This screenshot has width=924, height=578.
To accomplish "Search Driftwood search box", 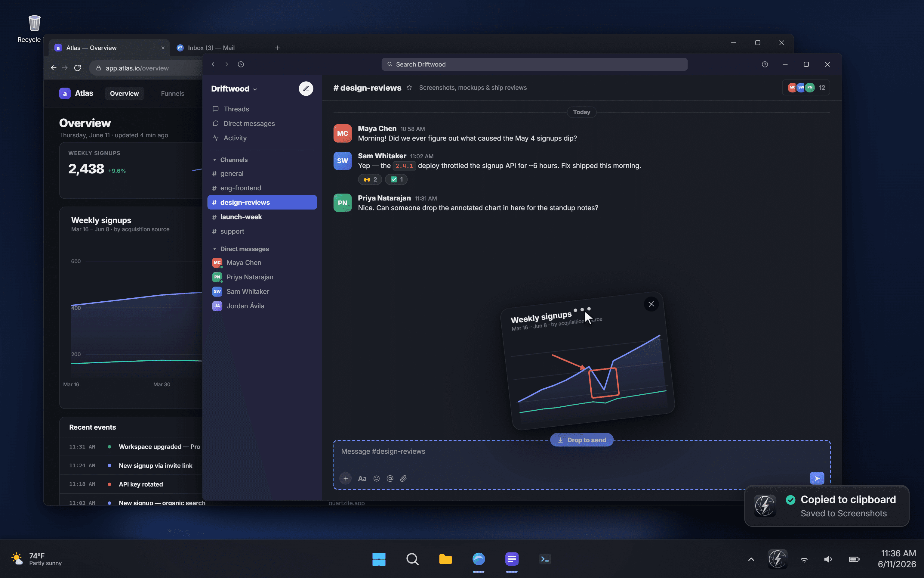I will [534, 64].
